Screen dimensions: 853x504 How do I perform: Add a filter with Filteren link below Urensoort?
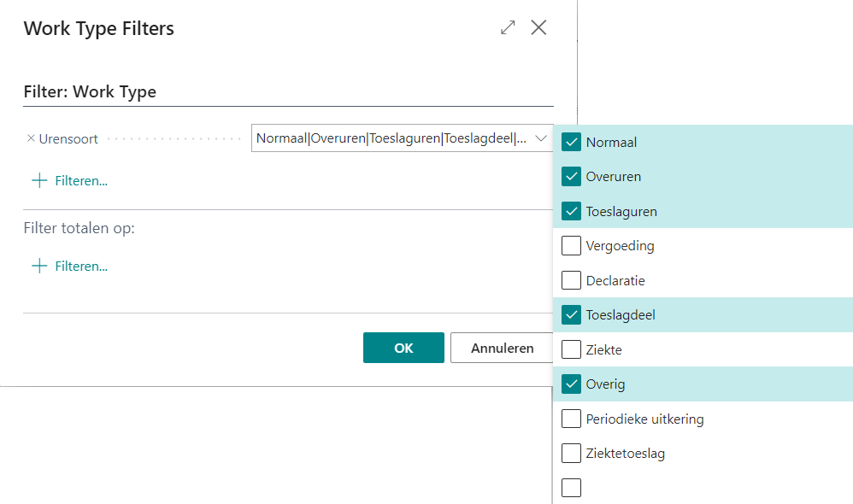80,180
